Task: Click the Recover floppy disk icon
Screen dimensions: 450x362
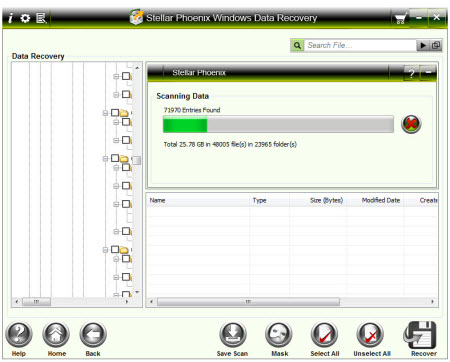Action: coord(421,335)
